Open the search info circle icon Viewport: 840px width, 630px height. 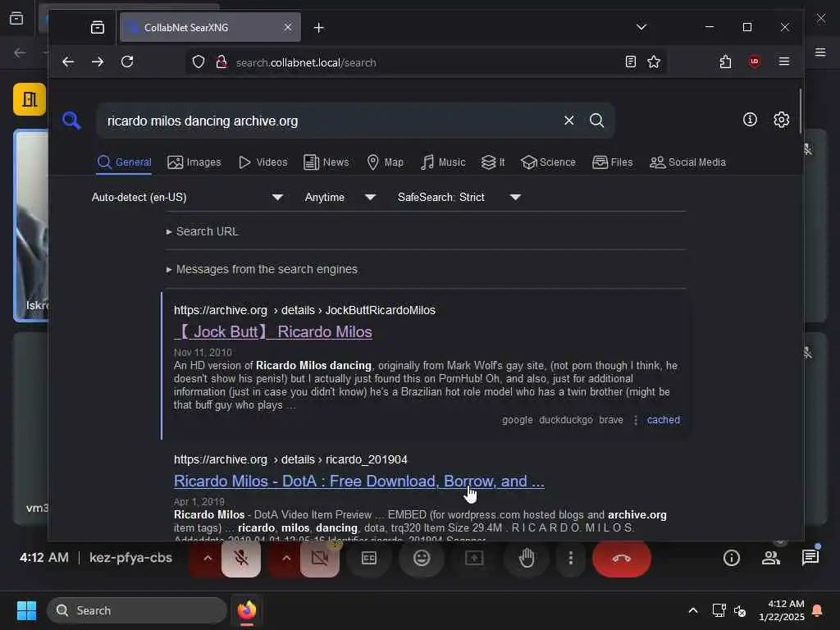click(x=750, y=120)
